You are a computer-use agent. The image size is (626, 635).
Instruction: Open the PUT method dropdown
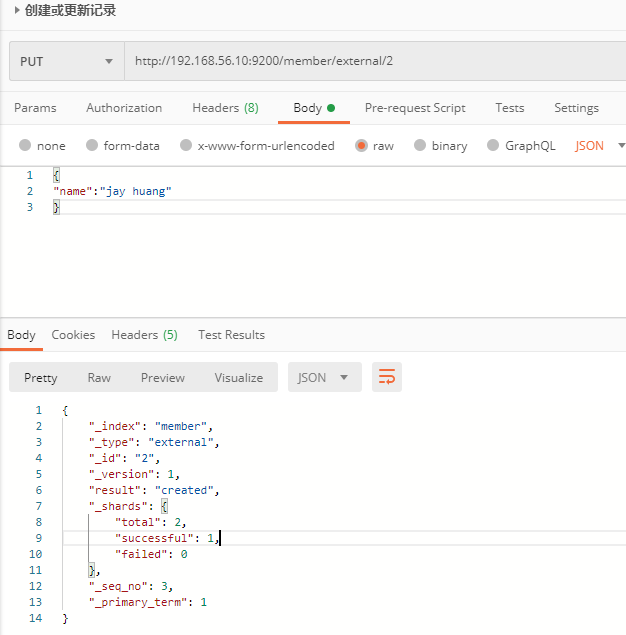click(x=66, y=61)
